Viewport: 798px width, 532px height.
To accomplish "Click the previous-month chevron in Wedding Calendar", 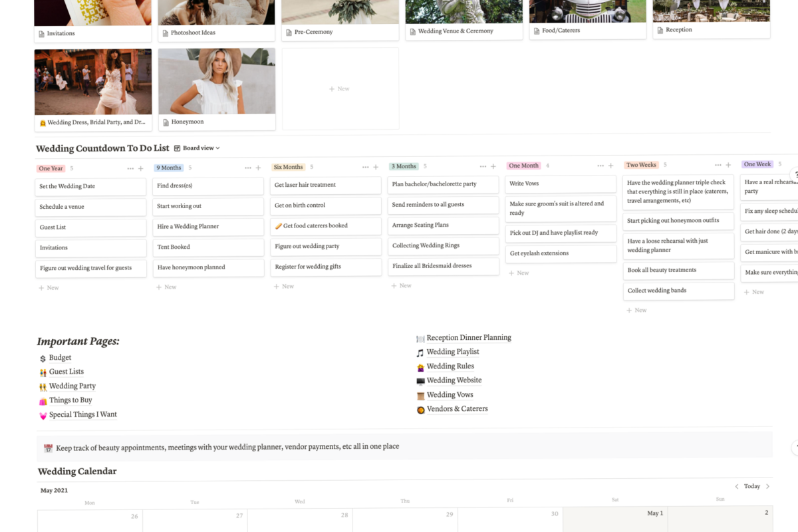I will 736,486.
